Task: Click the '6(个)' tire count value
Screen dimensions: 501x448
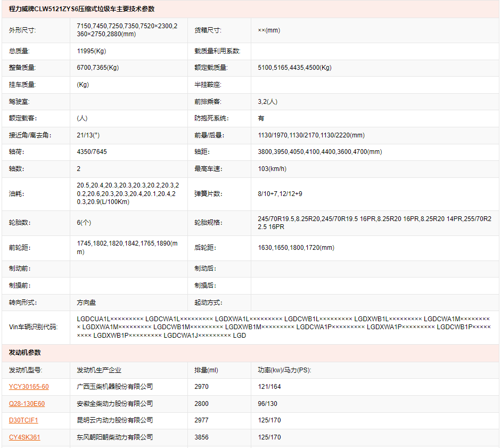Action: (84, 223)
